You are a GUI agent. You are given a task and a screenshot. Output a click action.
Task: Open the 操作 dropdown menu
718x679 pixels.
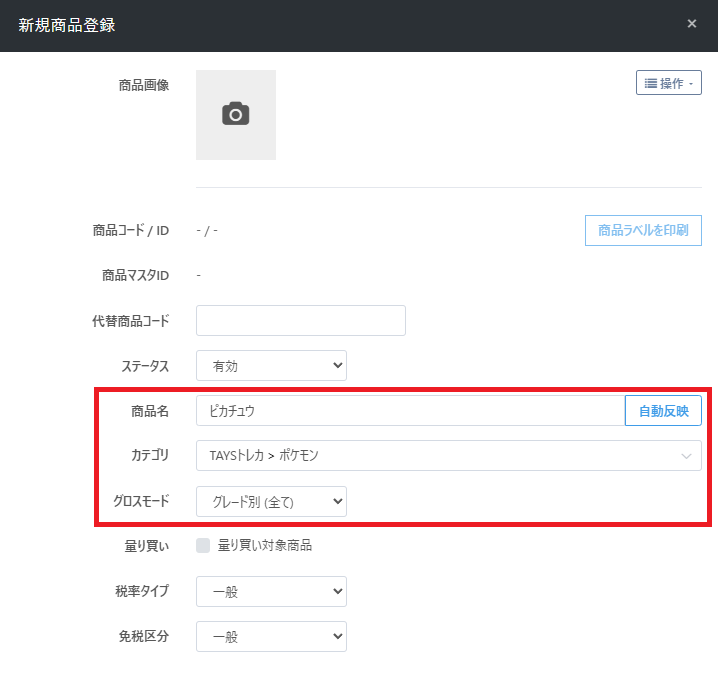(x=668, y=83)
